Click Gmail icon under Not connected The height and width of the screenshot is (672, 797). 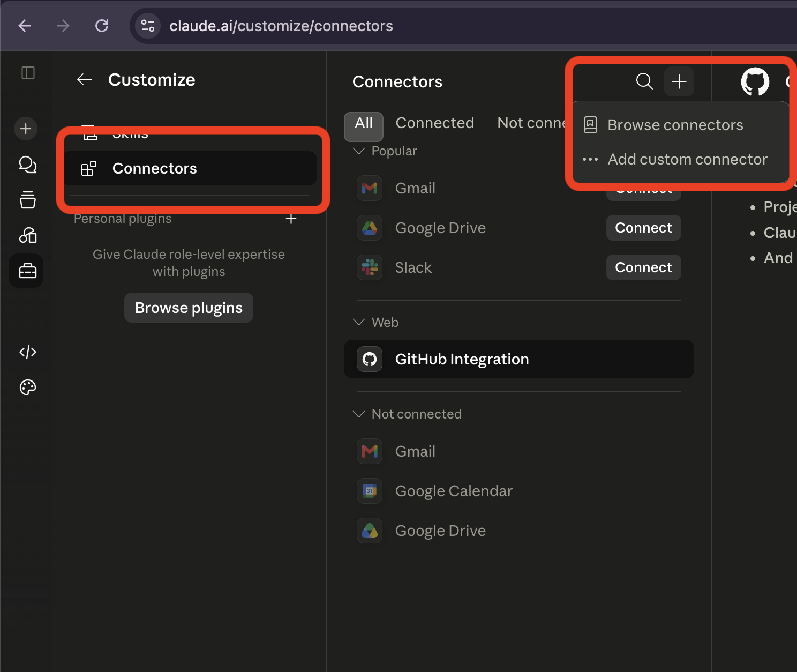370,451
